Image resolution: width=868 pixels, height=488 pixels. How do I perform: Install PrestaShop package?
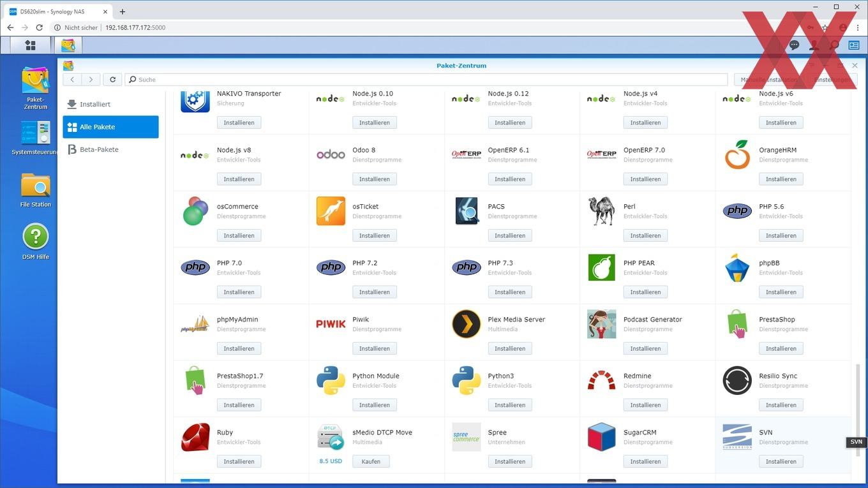(781, 348)
